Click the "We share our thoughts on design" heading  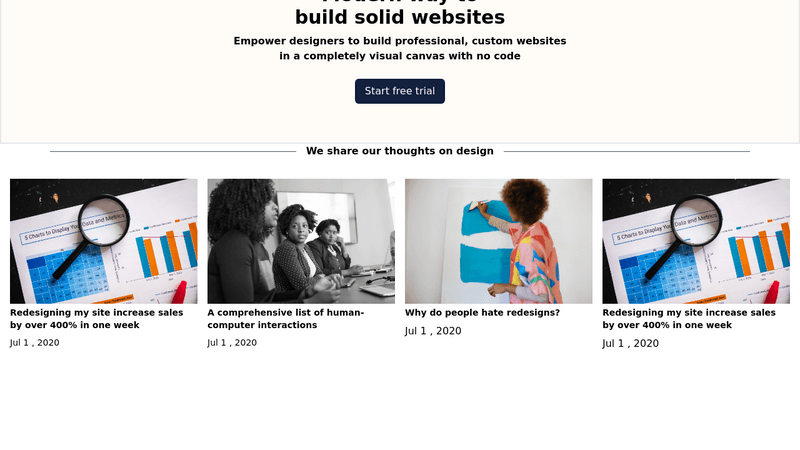(x=400, y=151)
